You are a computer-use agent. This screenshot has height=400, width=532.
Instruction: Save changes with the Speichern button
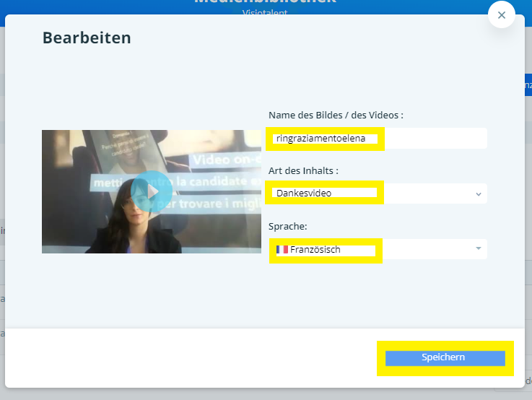pyautogui.click(x=444, y=358)
